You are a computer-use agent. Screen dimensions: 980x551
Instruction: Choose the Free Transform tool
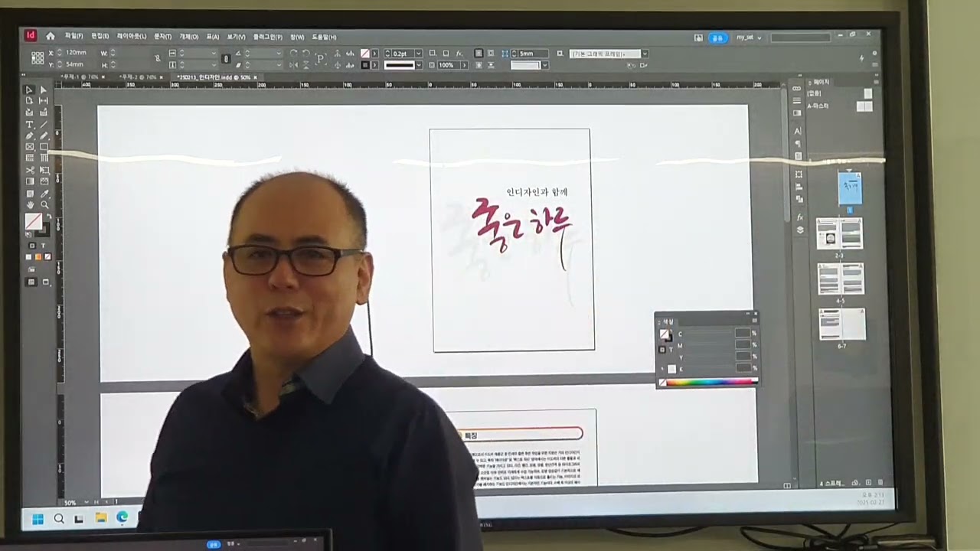[43, 170]
